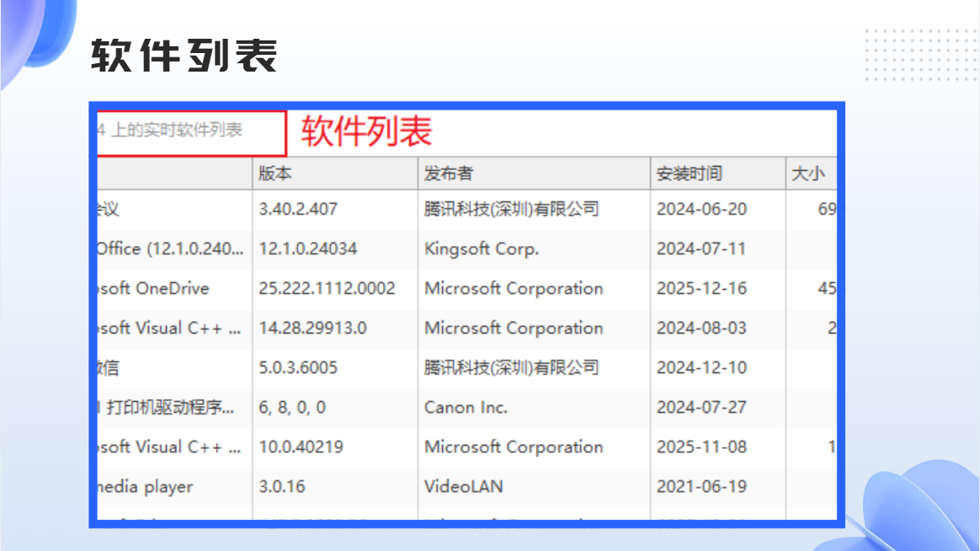Click install date 2021-06-19

[x=701, y=487]
